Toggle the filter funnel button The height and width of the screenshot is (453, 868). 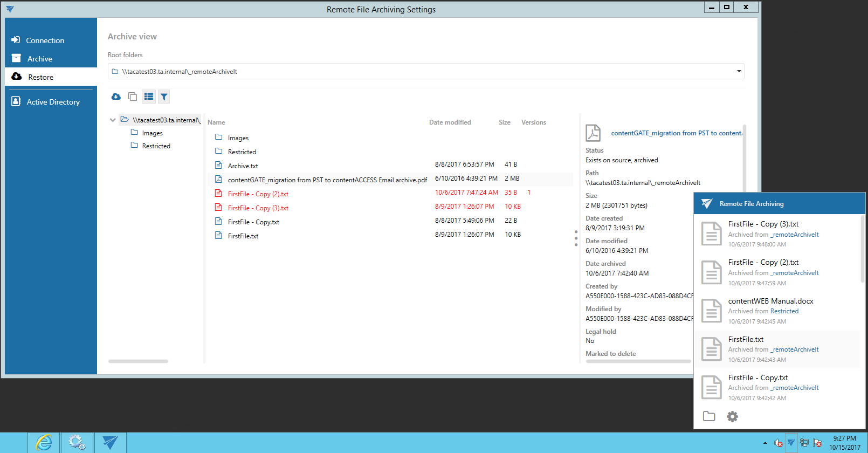(x=164, y=97)
